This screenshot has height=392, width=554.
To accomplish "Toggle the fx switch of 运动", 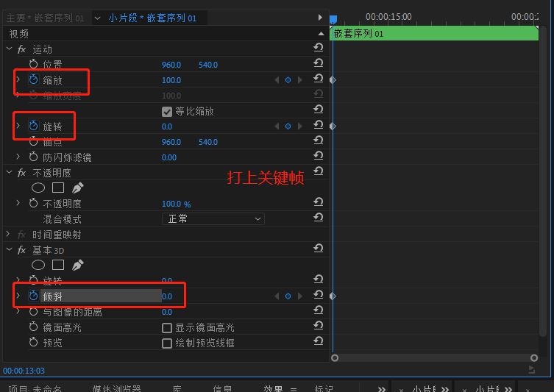I will pos(21,49).
